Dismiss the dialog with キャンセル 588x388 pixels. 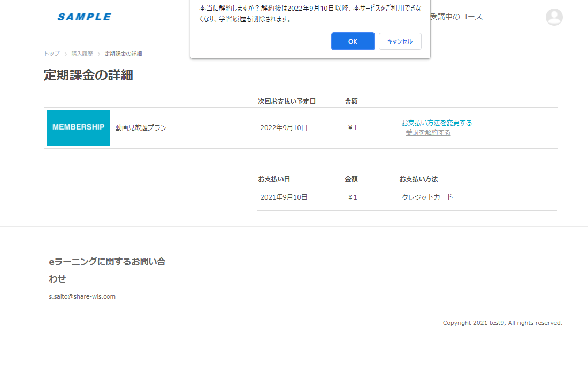tap(400, 41)
